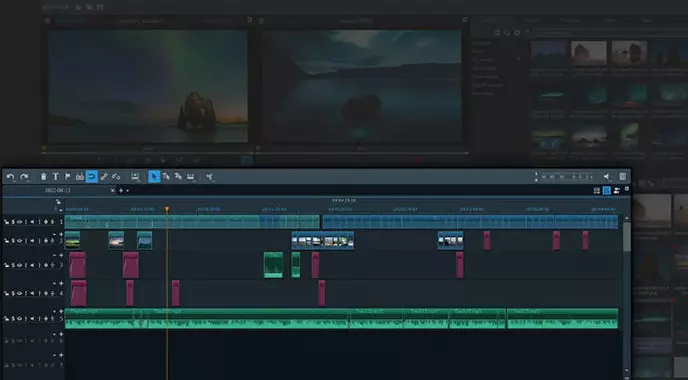Screen dimensions: 688x380
Task: Select single object mouse mode arrow
Action: 154,177
